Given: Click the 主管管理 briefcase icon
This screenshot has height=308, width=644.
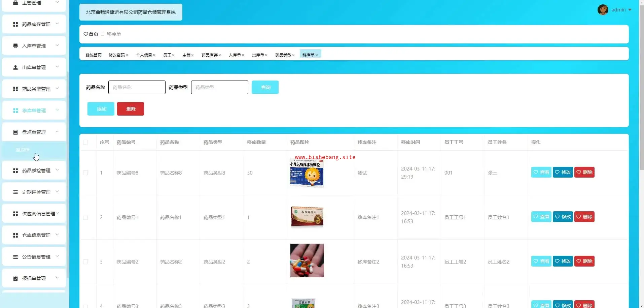Looking at the screenshot, I should [15, 3].
